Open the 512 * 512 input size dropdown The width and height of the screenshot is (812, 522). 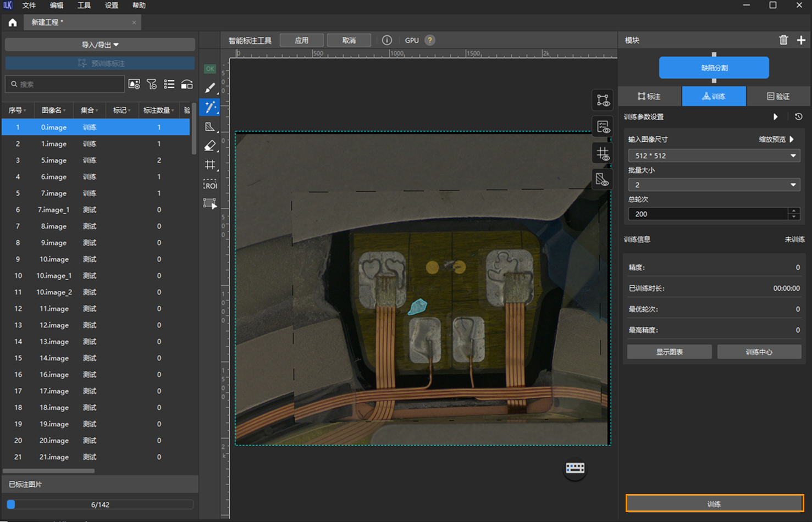click(x=714, y=156)
